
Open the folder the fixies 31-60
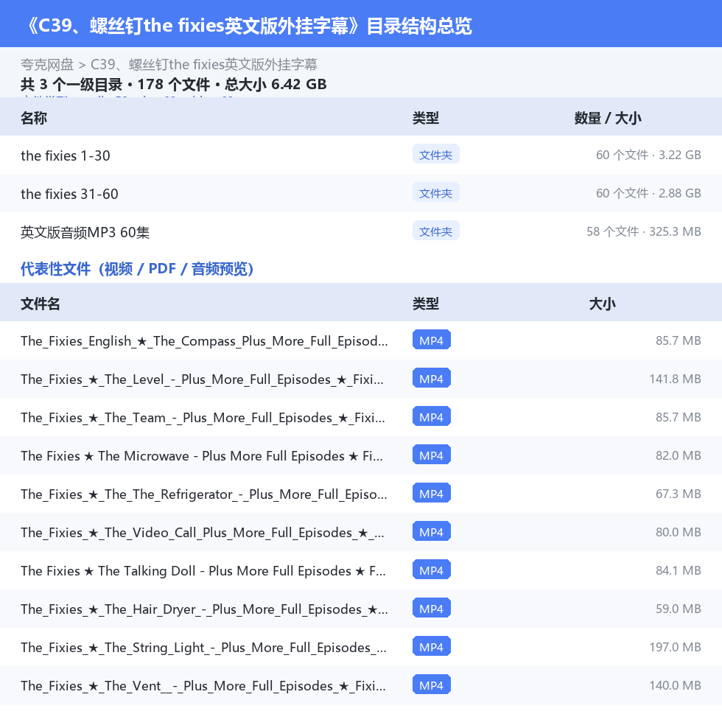pyautogui.click(x=69, y=194)
